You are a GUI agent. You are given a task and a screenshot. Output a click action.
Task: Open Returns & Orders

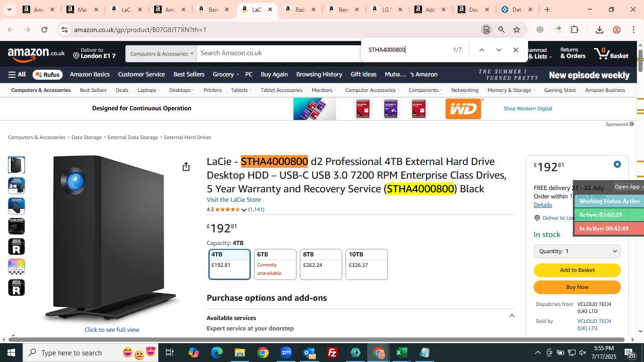tap(573, 53)
